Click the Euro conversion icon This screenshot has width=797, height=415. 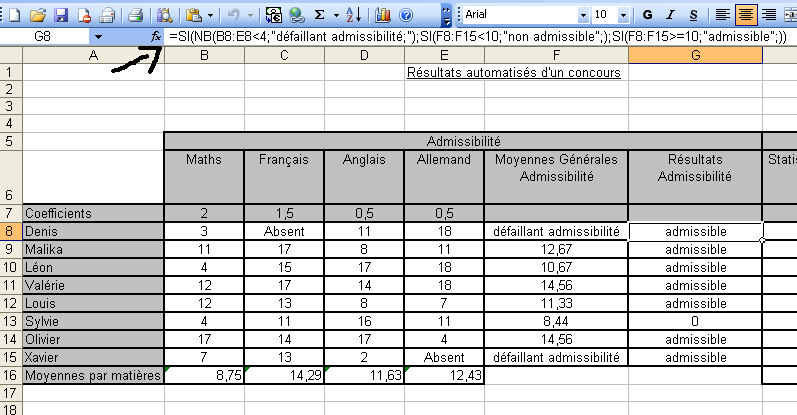(x=273, y=15)
